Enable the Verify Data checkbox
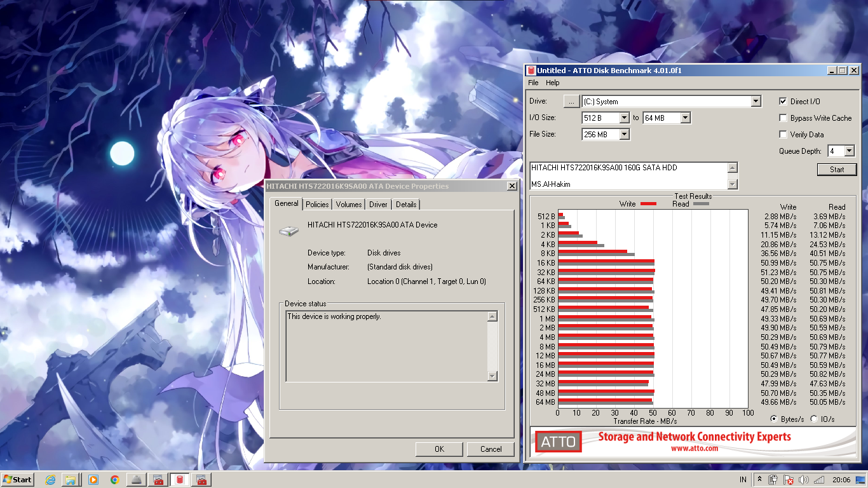Viewport: 868px width, 488px height. pos(783,134)
